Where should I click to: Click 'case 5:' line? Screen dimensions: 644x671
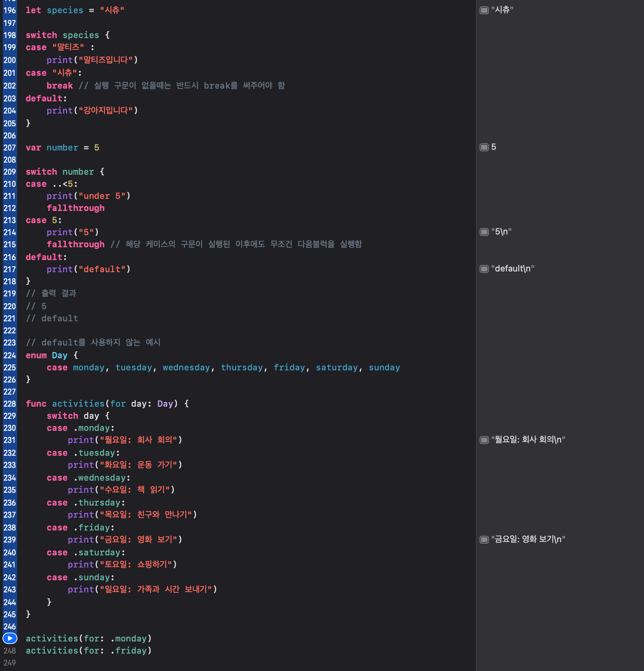click(44, 220)
